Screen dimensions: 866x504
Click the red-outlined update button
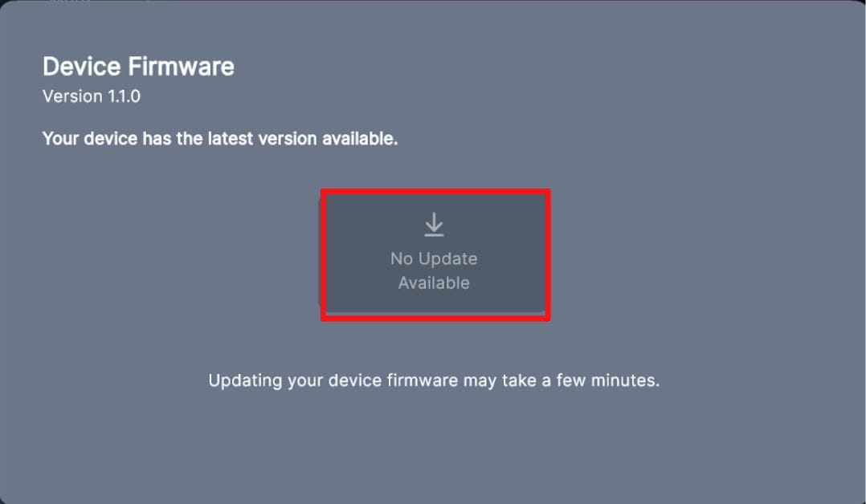[435, 254]
